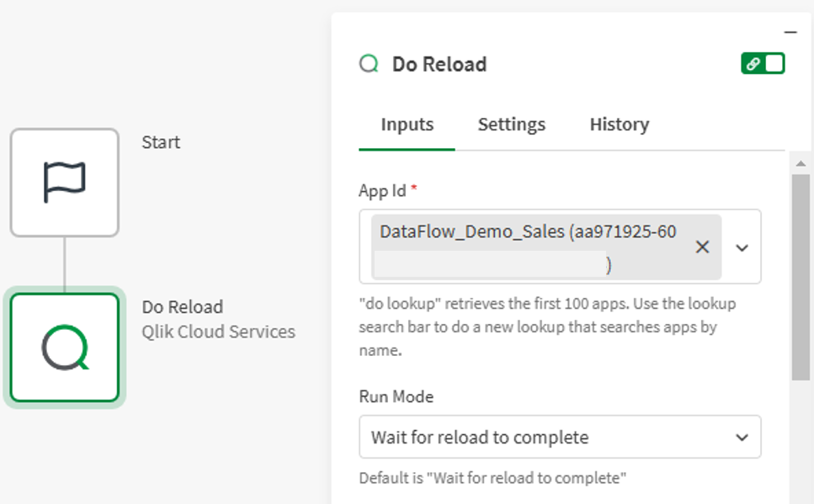
Task: Open the App Id lookup dropdown
Action: click(x=742, y=247)
